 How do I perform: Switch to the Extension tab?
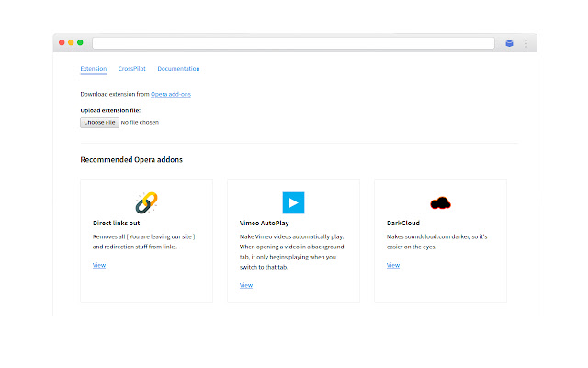(94, 69)
